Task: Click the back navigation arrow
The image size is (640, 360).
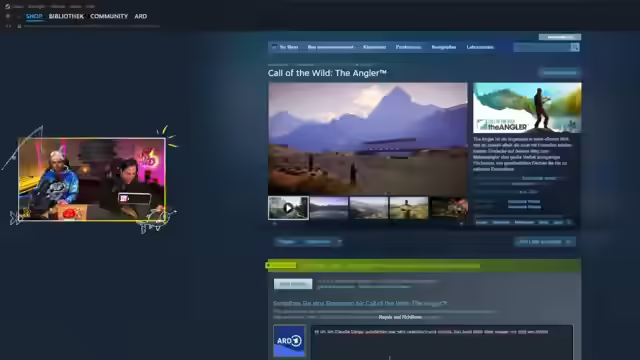Action: 7,16
